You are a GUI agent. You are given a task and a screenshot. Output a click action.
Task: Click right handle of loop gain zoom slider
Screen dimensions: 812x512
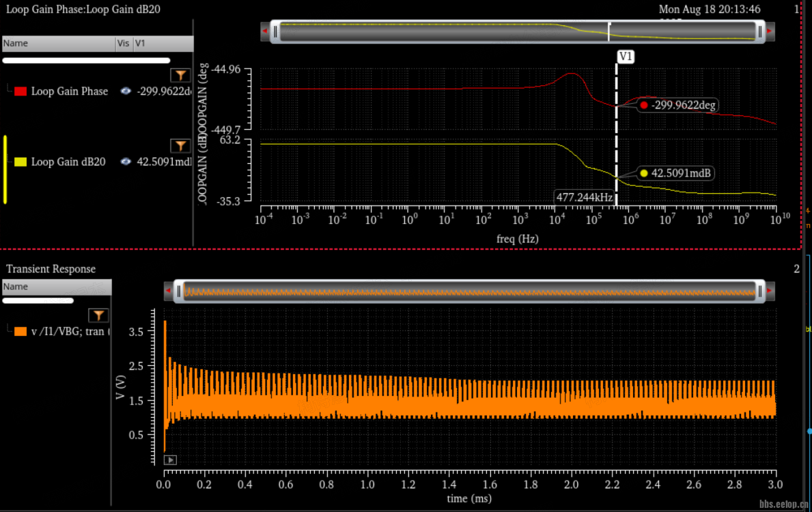pyautogui.click(x=759, y=32)
